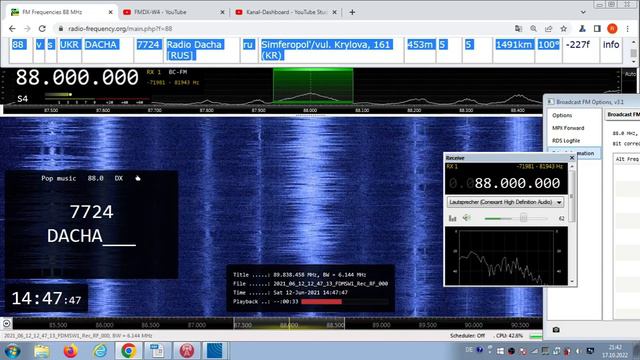Mute audio with the speaker icon
Viewport: 640px width, 360px height.
(467, 218)
